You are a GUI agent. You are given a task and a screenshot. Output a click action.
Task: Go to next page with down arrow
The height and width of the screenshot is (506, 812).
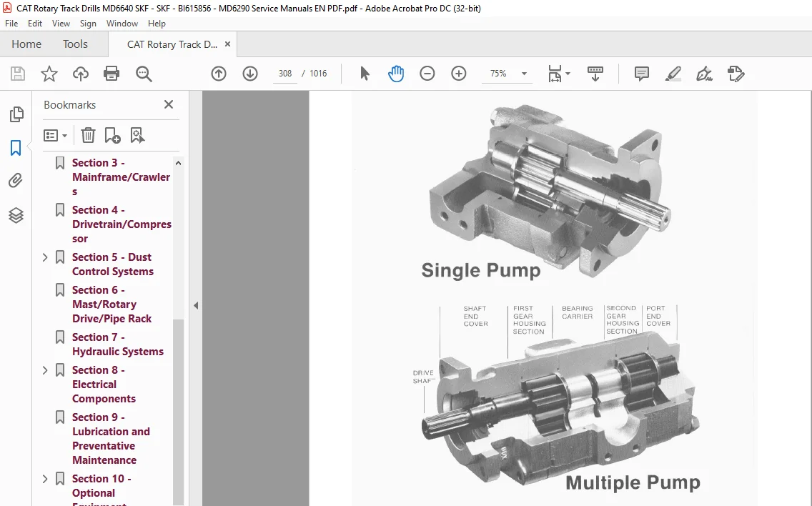coord(250,74)
